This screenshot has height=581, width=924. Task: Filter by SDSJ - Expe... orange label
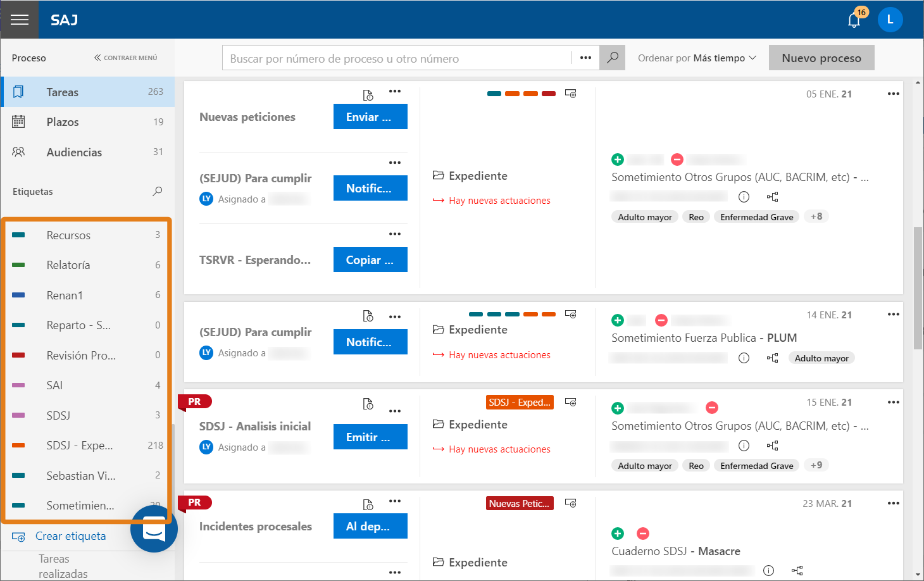[80, 446]
